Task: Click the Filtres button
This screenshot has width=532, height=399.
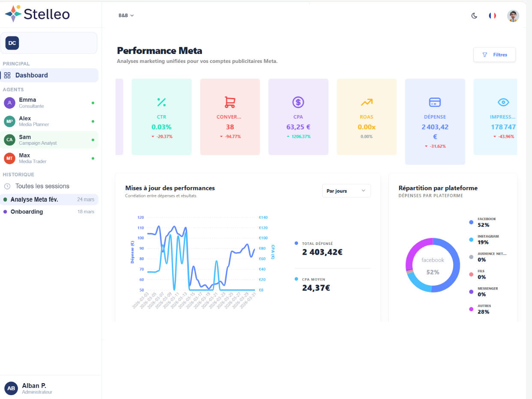Action: point(494,55)
